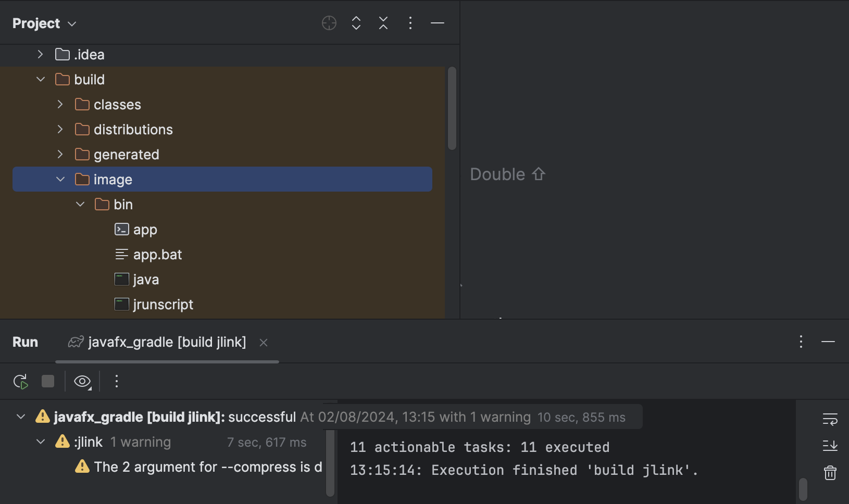Expand the distributions folder
This screenshot has height=504, width=849.
[59, 129]
